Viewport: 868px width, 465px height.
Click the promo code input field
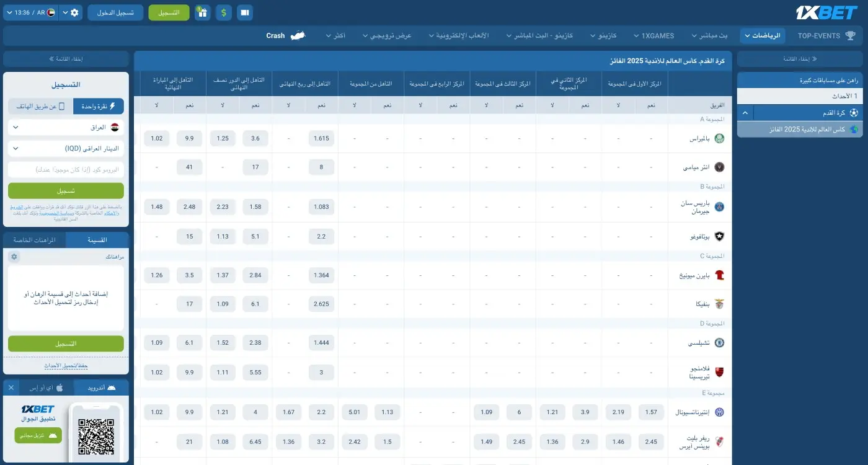coord(66,169)
